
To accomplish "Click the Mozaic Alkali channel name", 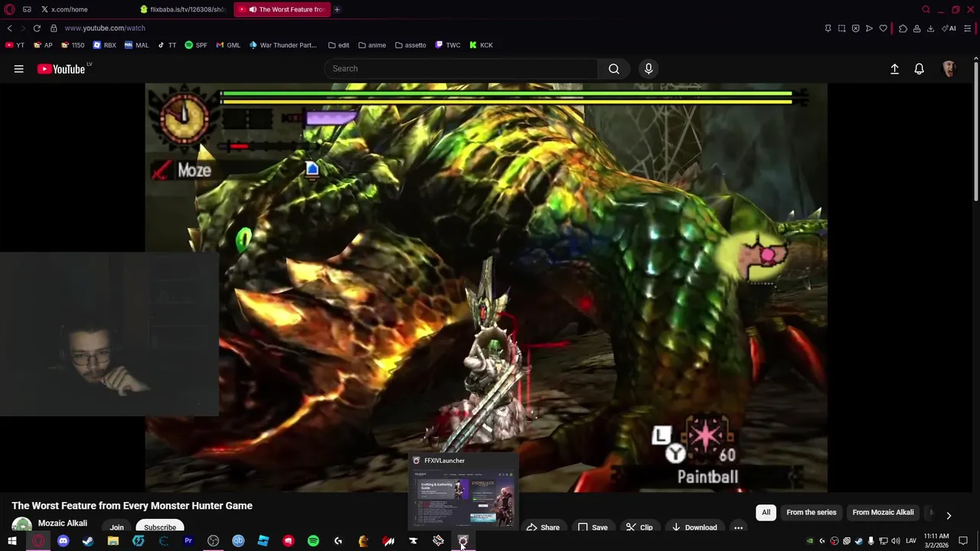I will click(x=63, y=523).
